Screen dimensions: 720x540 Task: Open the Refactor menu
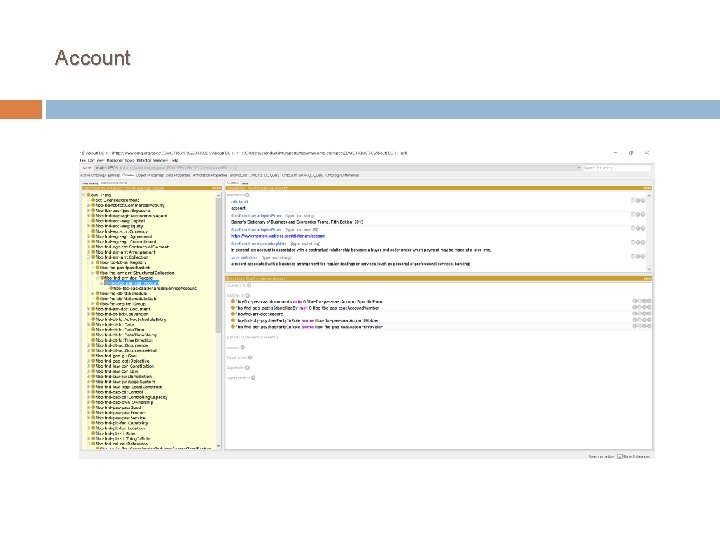[x=144, y=160]
